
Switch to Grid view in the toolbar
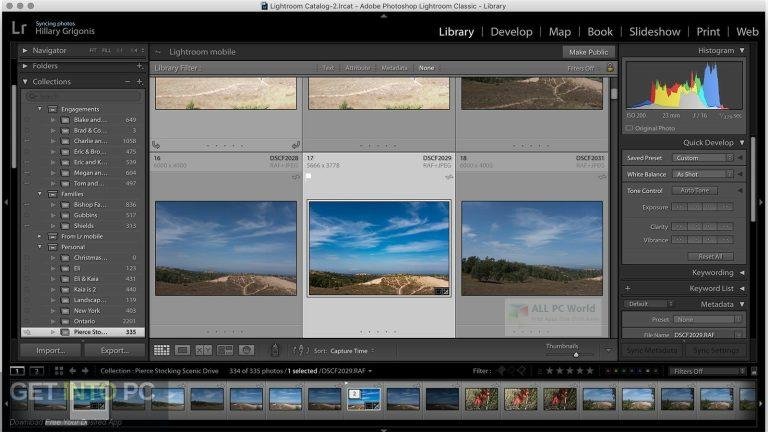tap(162, 350)
